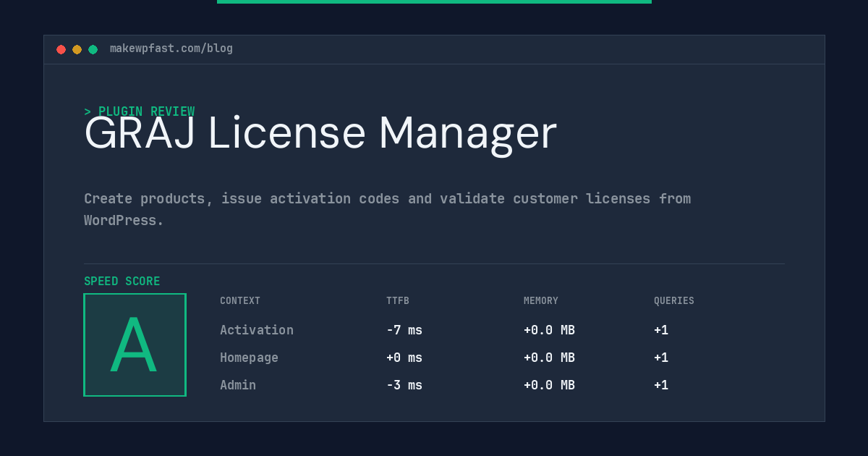Click the CONTEXT column header
This screenshot has width=868, height=456.
240,301
